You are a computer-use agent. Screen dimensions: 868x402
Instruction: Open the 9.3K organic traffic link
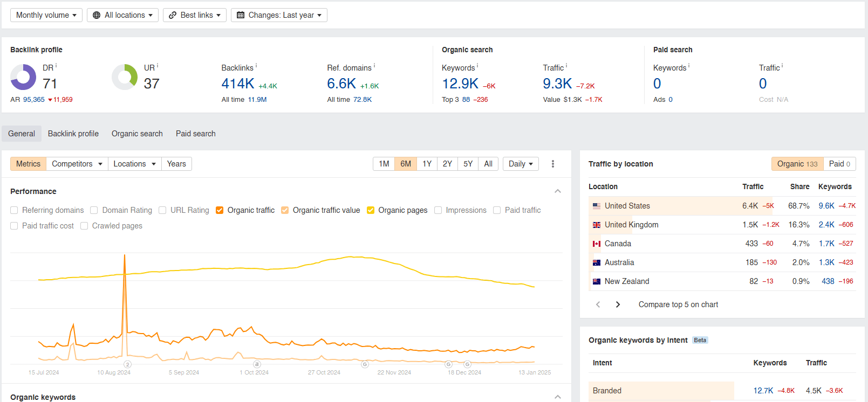click(557, 84)
